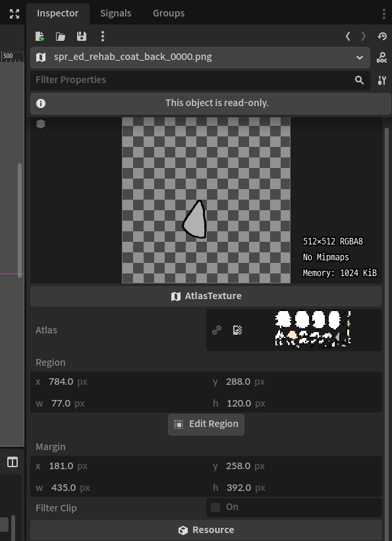Open Inspector dock options menu
Image resolution: width=392 pixels, height=541 pixels.
click(x=384, y=13)
